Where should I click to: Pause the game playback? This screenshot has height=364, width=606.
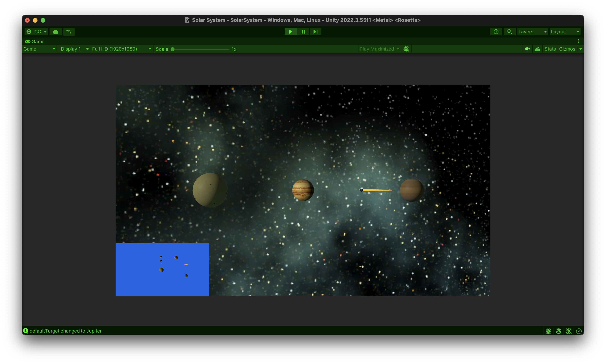click(303, 32)
